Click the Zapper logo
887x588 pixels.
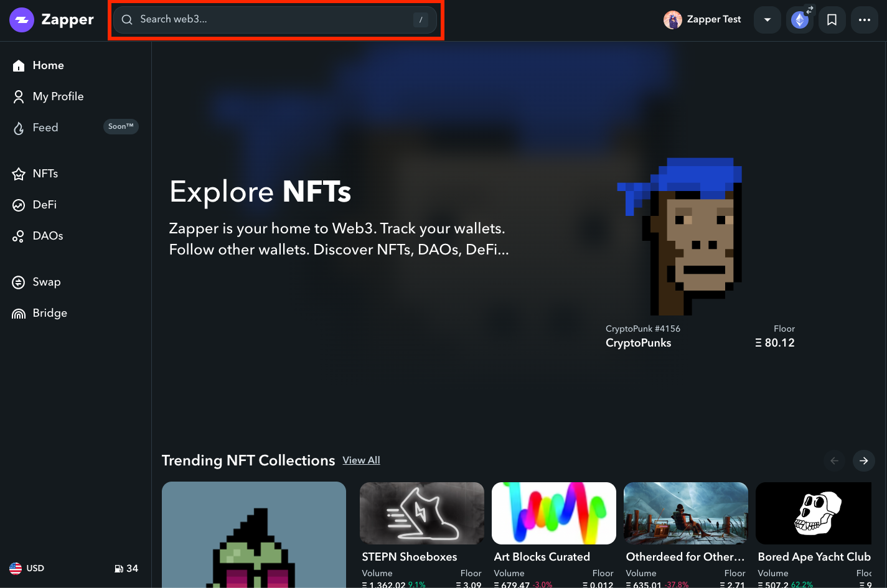pos(52,20)
